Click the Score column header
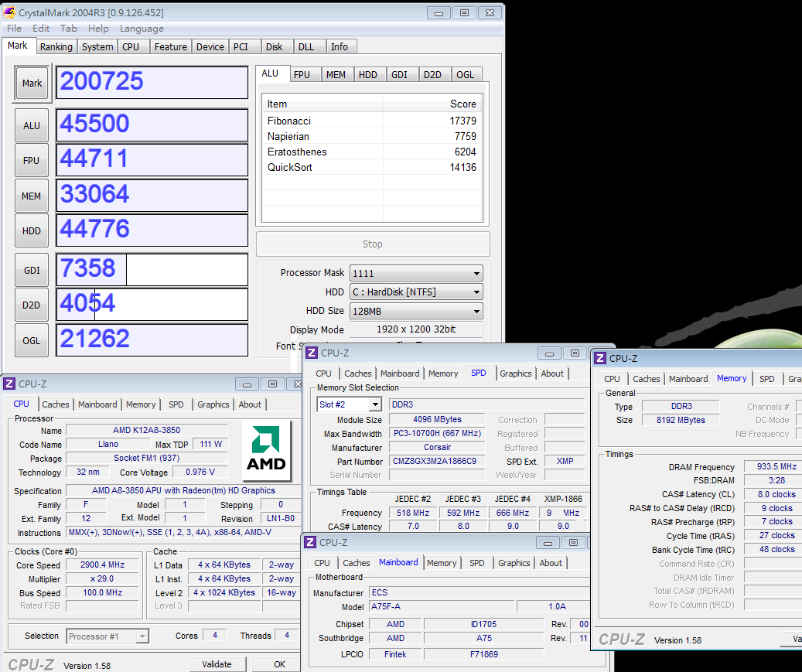The image size is (802, 672). [x=432, y=104]
